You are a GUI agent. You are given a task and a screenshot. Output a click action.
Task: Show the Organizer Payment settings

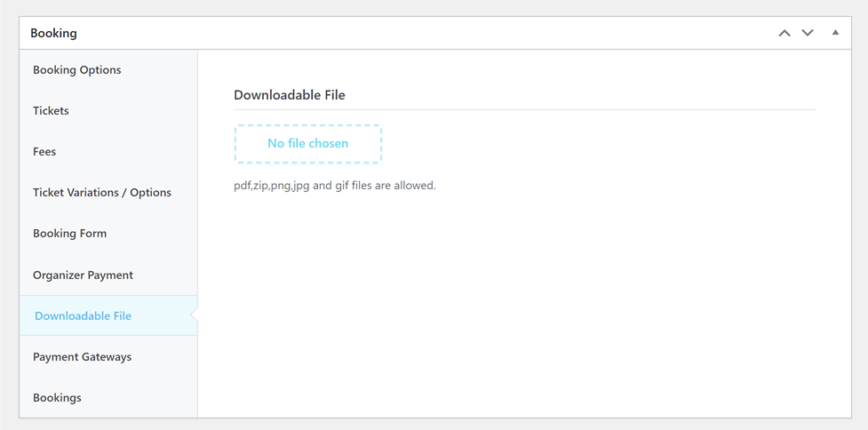click(83, 275)
